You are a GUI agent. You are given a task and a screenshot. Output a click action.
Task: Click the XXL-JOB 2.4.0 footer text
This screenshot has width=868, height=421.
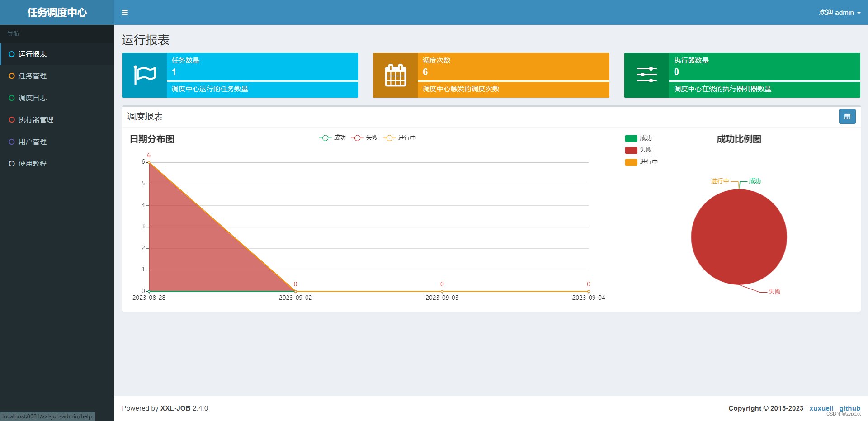click(184, 408)
